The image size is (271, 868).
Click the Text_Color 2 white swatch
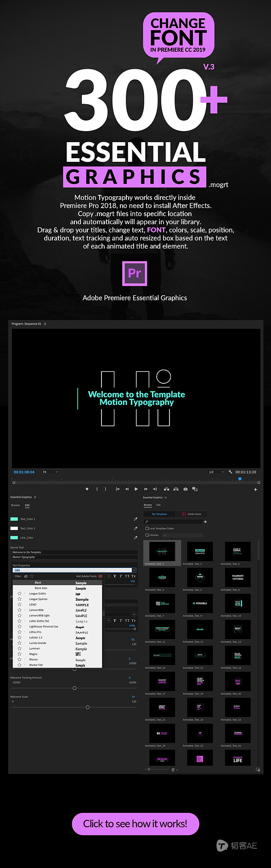click(14, 528)
